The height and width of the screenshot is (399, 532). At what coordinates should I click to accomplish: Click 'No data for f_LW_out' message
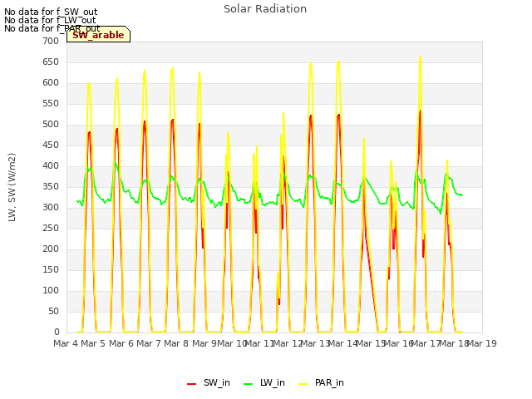tap(50, 20)
